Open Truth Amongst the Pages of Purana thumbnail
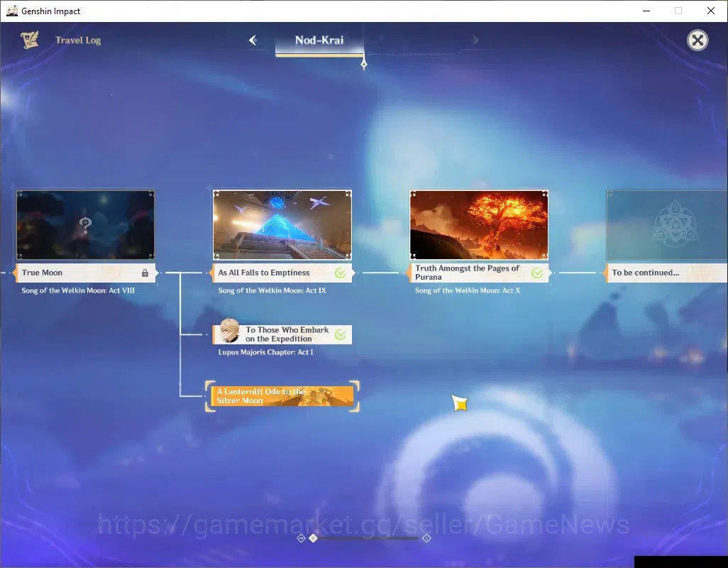The height and width of the screenshot is (568, 728). point(479,225)
